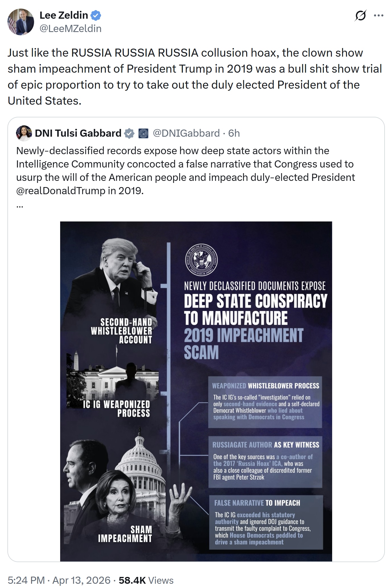Open the Lee Zeldin display name link
This screenshot has height=587, width=392.
[x=64, y=15]
